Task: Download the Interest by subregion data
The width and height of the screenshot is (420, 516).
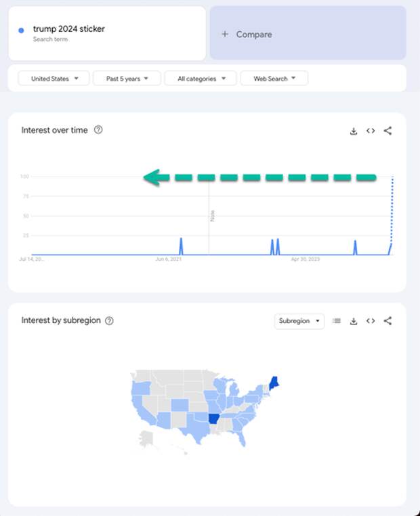Action: tap(354, 321)
